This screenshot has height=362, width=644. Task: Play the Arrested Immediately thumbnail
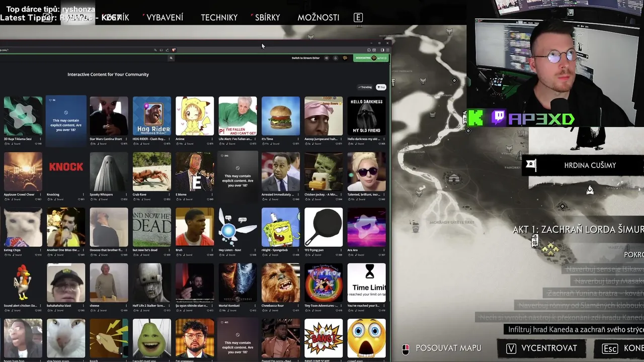(x=281, y=171)
